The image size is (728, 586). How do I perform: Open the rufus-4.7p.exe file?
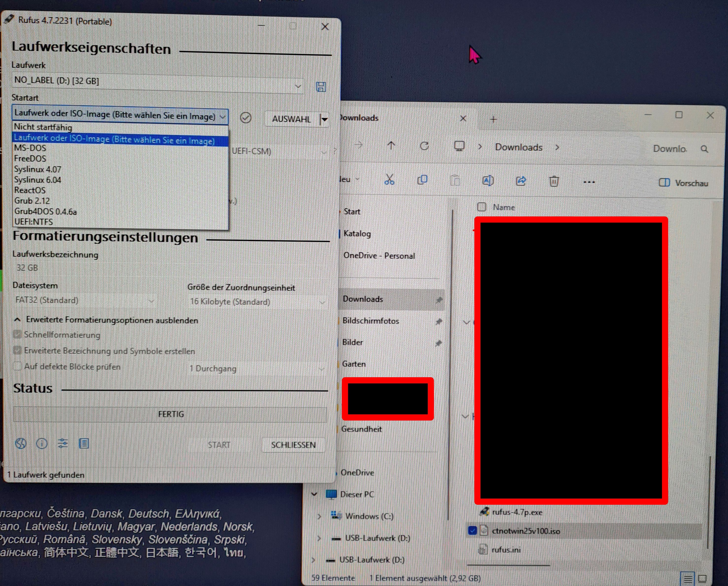(517, 512)
